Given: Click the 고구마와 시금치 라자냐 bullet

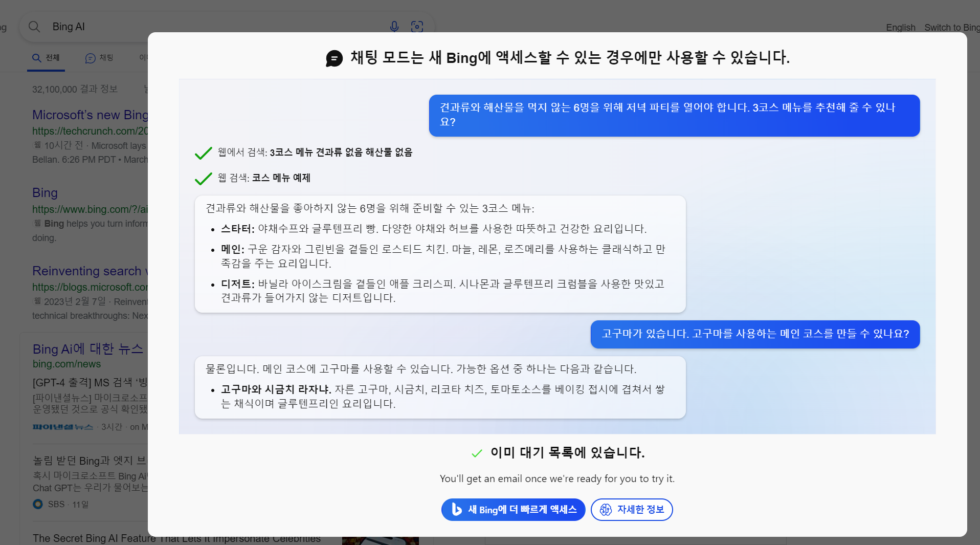Looking at the screenshot, I should (x=443, y=397).
